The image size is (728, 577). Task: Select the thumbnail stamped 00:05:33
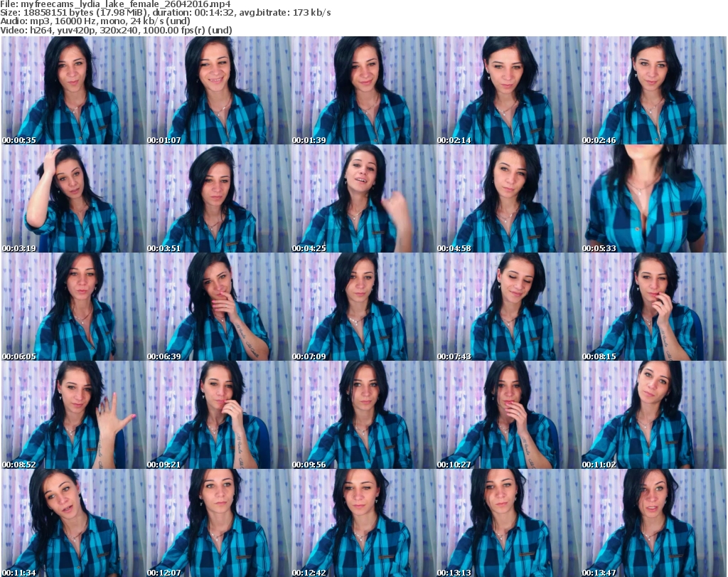(654, 198)
